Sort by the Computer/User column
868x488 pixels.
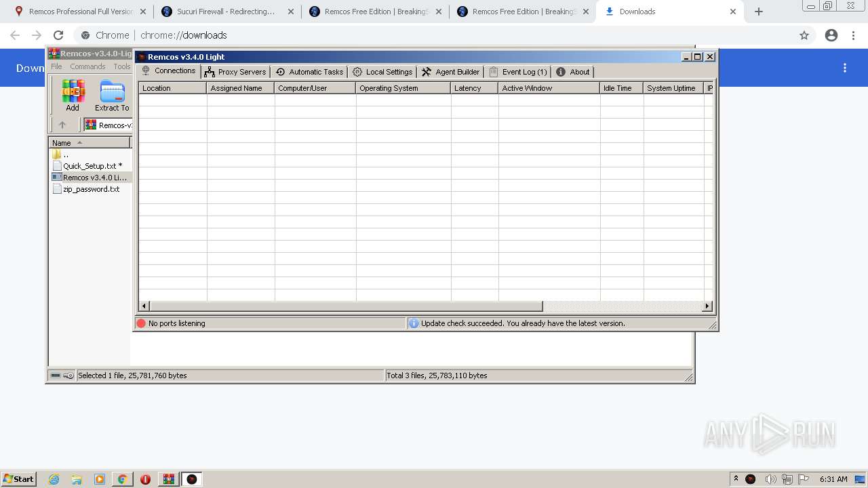315,88
